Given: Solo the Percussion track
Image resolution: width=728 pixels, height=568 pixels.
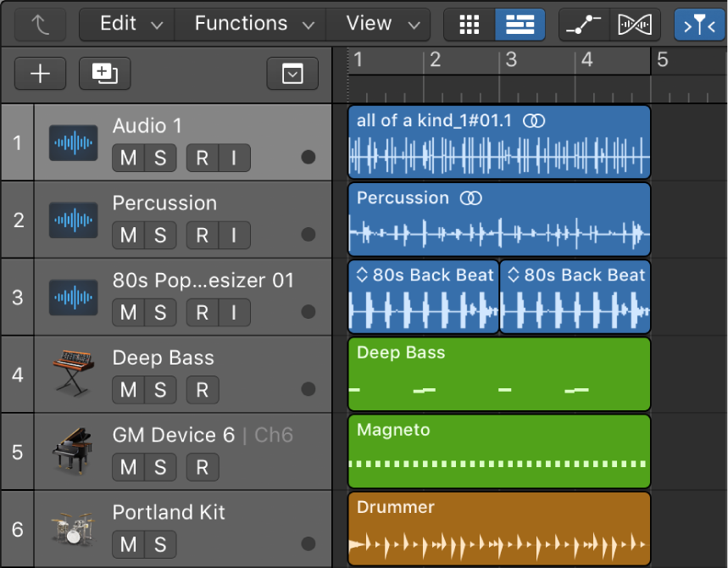Looking at the screenshot, I should 160,235.
